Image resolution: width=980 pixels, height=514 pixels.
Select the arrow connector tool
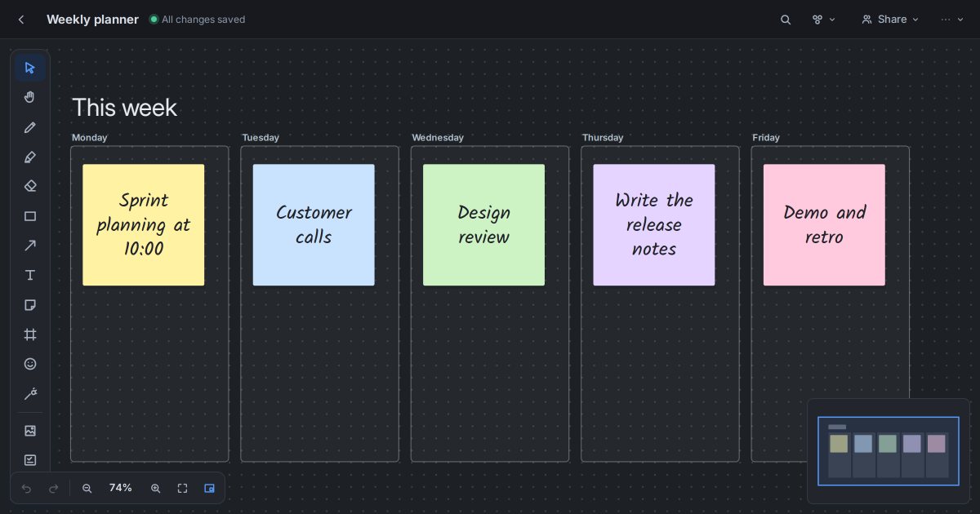click(x=30, y=246)
